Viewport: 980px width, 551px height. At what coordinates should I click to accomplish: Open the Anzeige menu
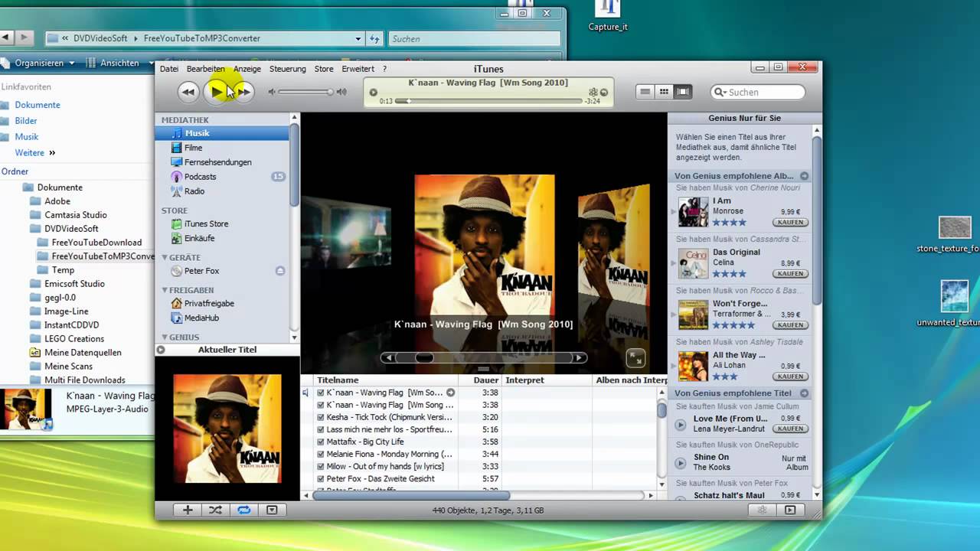pos(247,69)
